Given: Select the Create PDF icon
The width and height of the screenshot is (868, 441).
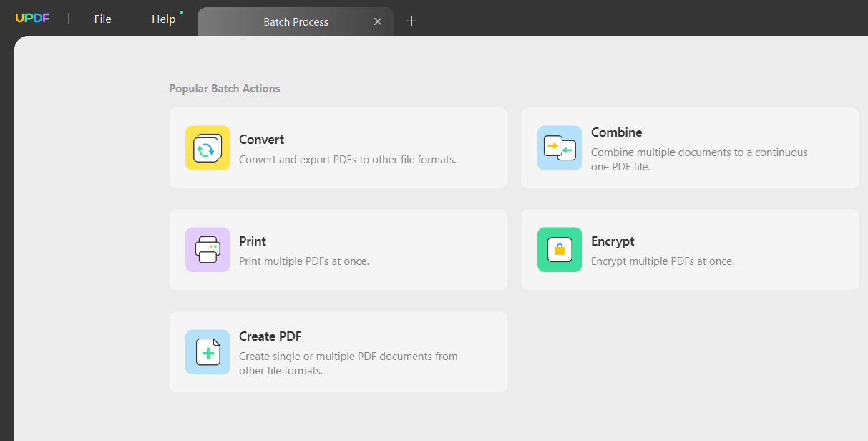Looking at the screenshot, I should point(207,352).
